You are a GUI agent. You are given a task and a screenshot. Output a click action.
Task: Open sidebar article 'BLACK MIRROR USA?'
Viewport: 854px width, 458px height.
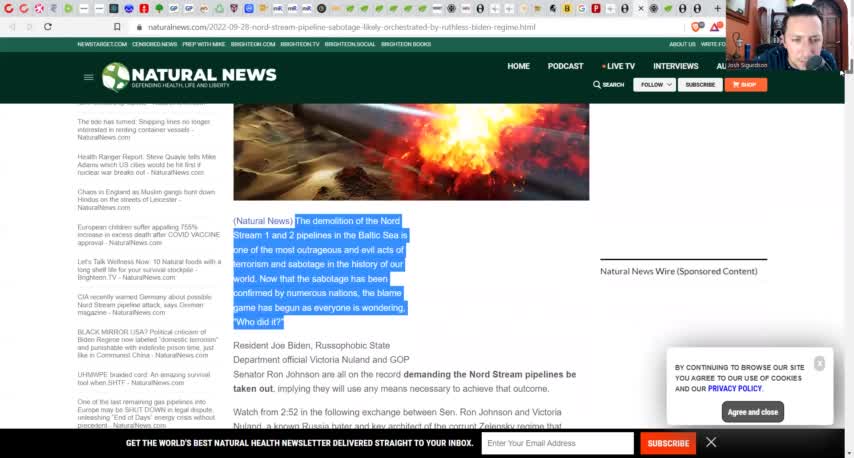click(148, 344)
